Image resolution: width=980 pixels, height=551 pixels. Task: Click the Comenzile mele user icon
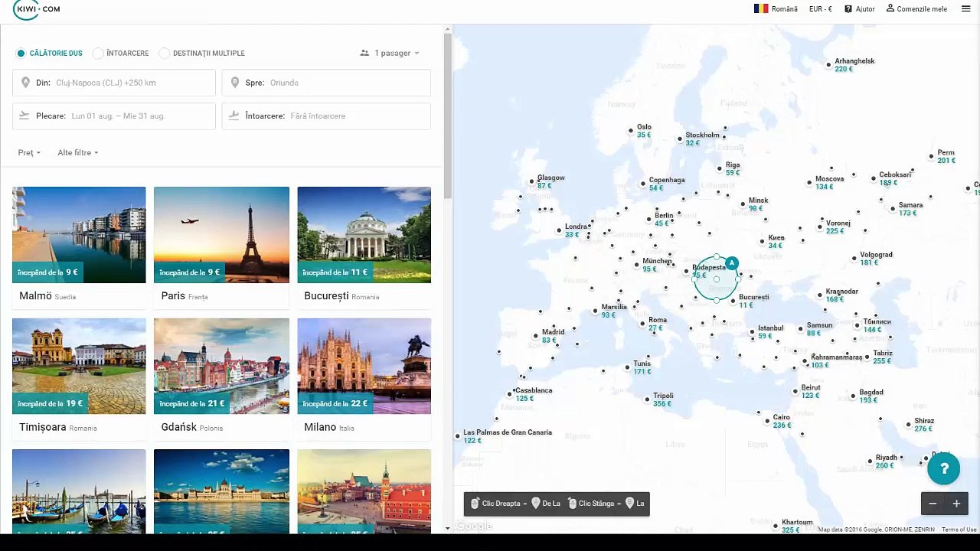point(890,8)
